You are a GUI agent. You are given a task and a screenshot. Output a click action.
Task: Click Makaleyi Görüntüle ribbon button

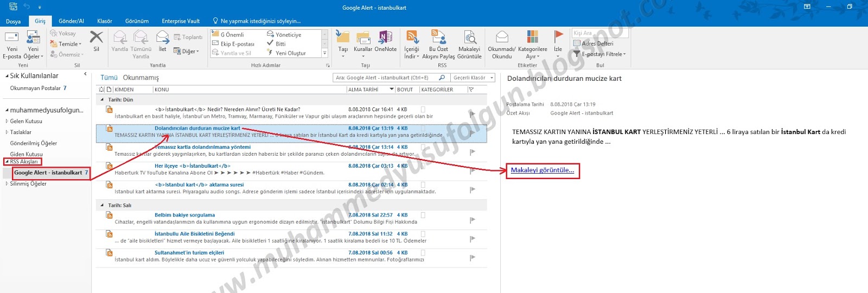[x=469, y=44]
